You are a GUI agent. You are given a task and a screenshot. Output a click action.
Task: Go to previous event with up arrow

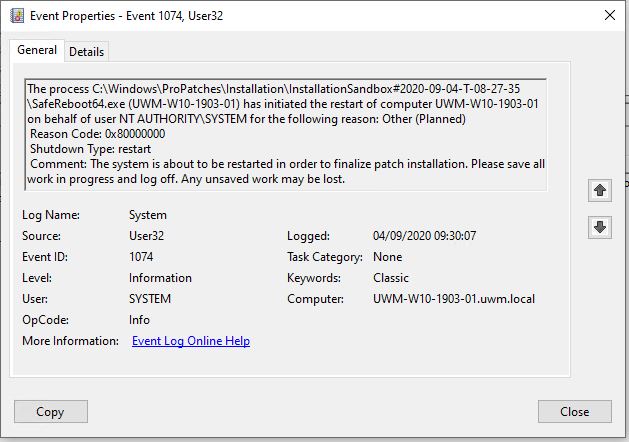pyautogui.click(x=600, y=190)
